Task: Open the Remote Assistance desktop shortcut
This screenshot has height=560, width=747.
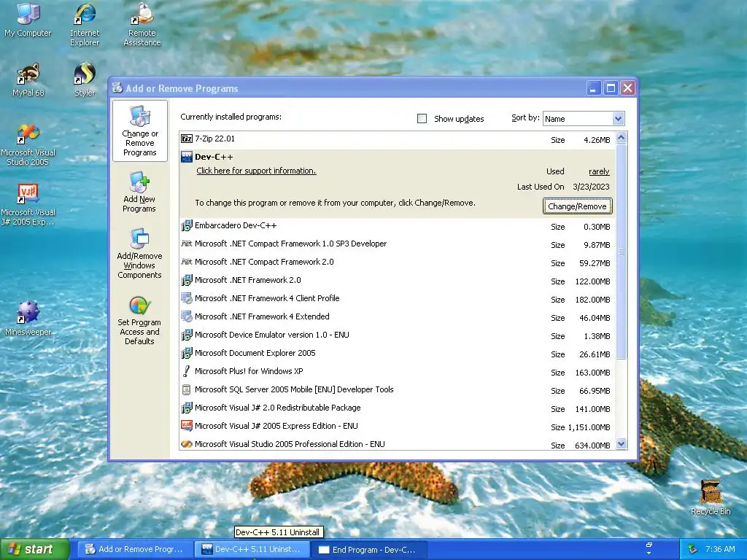Action: pyautogui.click(x=142, y=25)
